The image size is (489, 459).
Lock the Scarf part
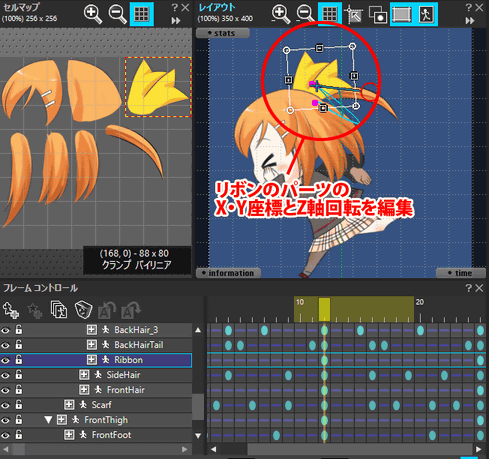(19, 405)
